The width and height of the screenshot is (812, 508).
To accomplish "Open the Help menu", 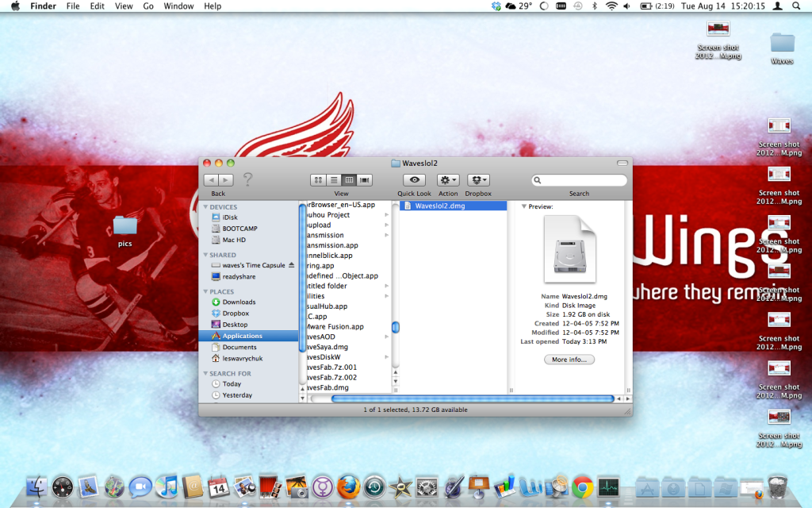I will (213, 6).
